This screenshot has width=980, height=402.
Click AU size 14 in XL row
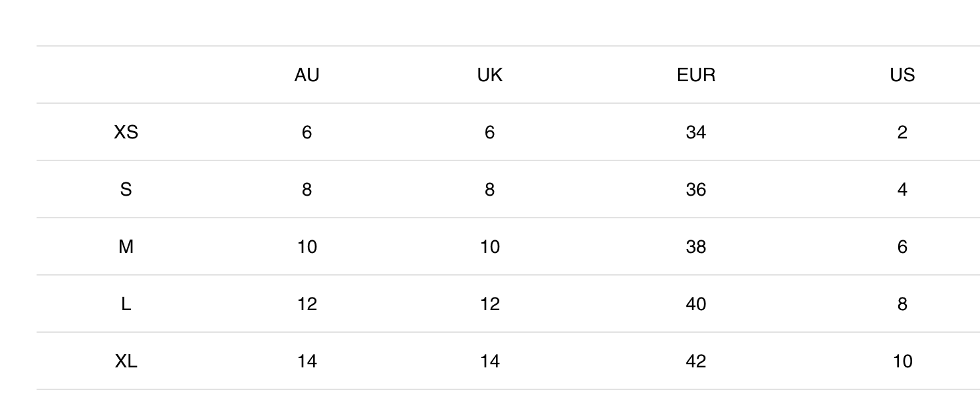coord(306,361)
